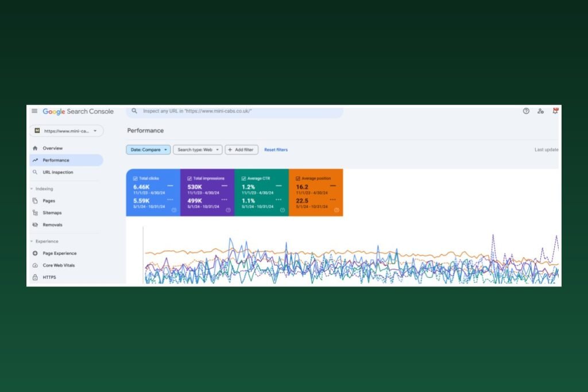Screen dimensions: 588x392
Task: Click the Reset filters link
Action: [x=276, y=150]
